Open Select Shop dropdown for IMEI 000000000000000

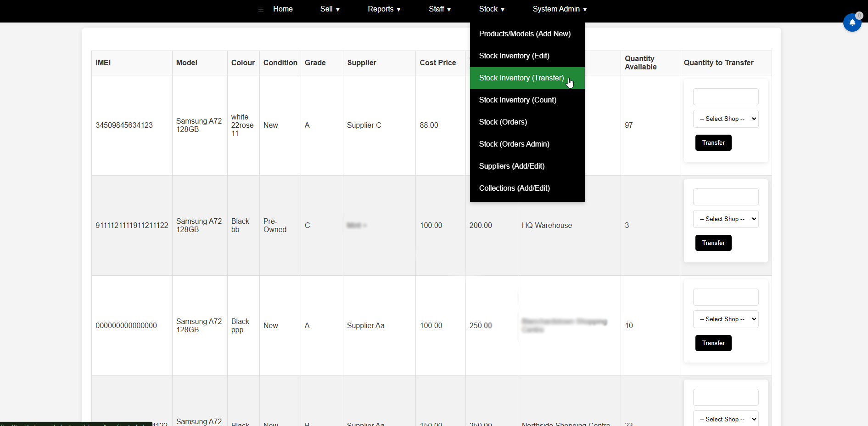[726, 319]
